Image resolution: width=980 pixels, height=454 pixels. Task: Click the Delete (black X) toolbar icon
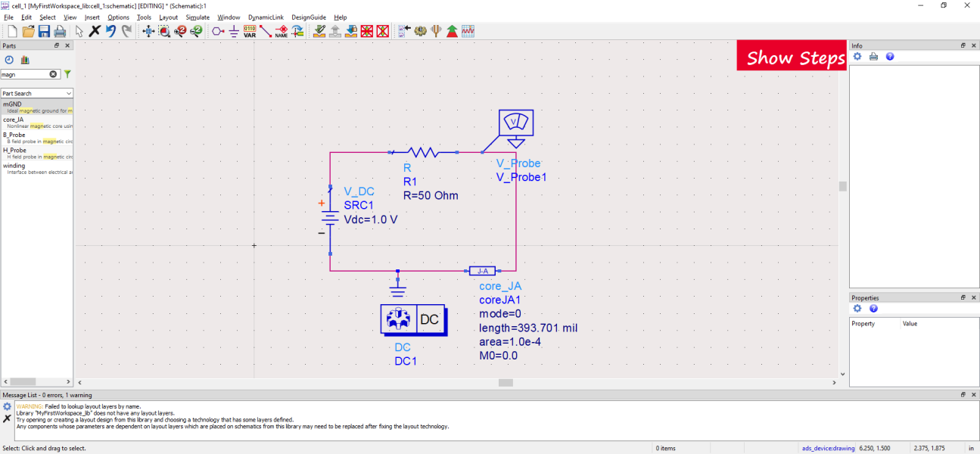click(95, 31)
